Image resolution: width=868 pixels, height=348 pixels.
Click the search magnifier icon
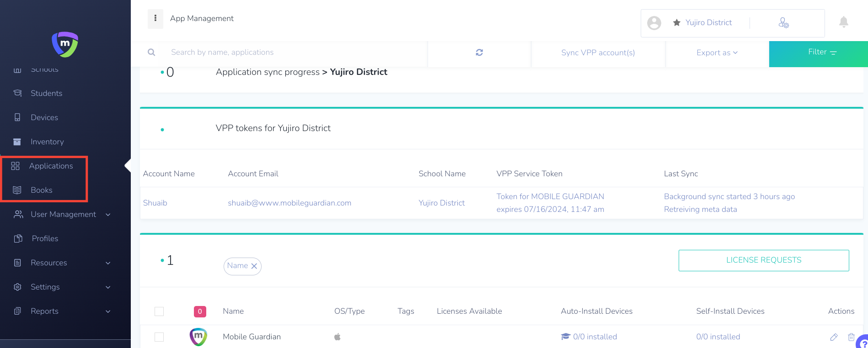[151, 53]
